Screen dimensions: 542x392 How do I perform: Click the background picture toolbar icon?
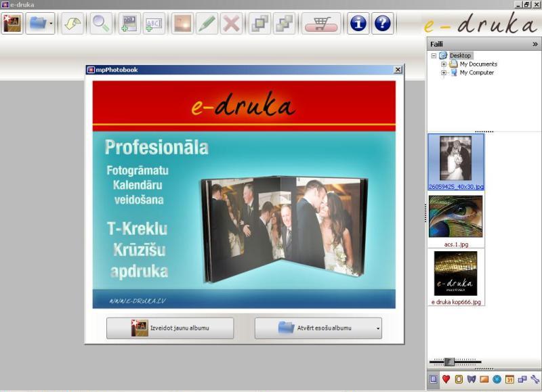(182, 23)
